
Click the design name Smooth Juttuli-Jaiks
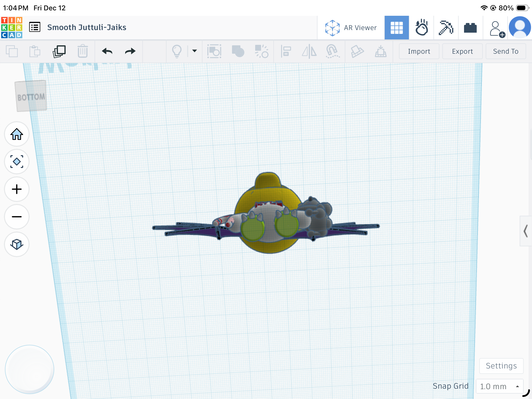pos(87,27)
